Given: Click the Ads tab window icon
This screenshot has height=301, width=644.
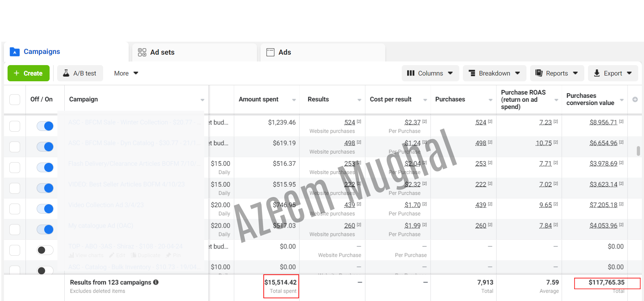Looking at the screenshot, I should [270, 53].
